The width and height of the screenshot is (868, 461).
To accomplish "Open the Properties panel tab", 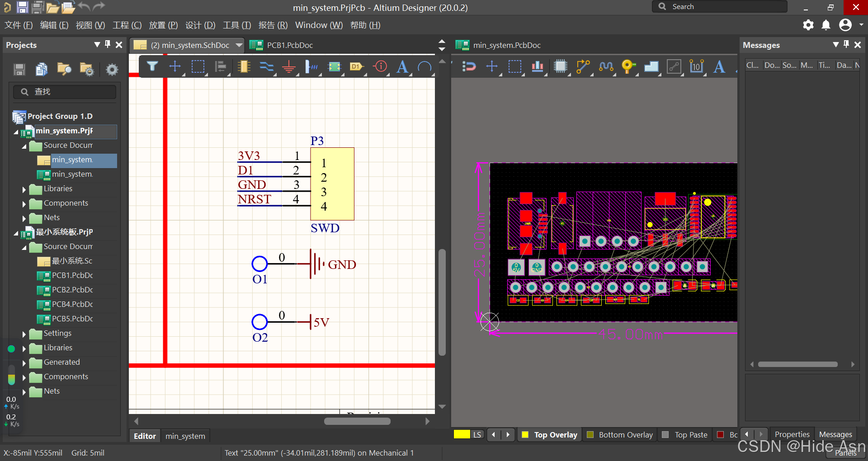I will (x=792, y=434).
